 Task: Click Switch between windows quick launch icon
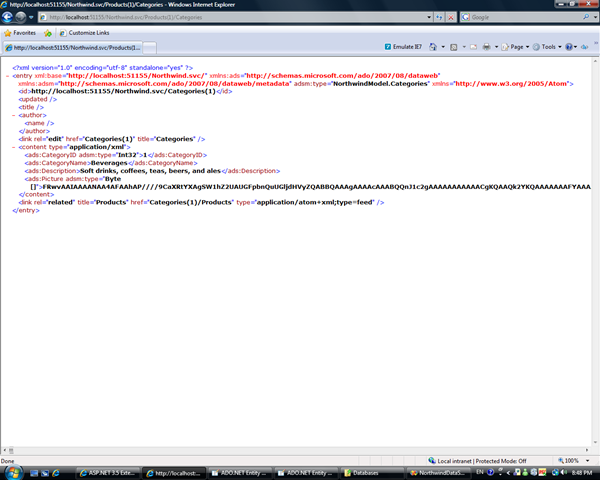click(45, 473)
